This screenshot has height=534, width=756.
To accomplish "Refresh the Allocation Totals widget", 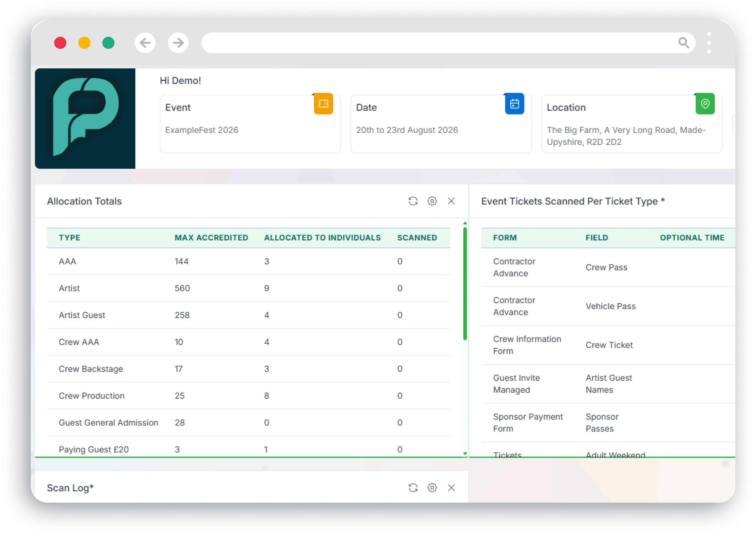I will (x=413, y=201).
